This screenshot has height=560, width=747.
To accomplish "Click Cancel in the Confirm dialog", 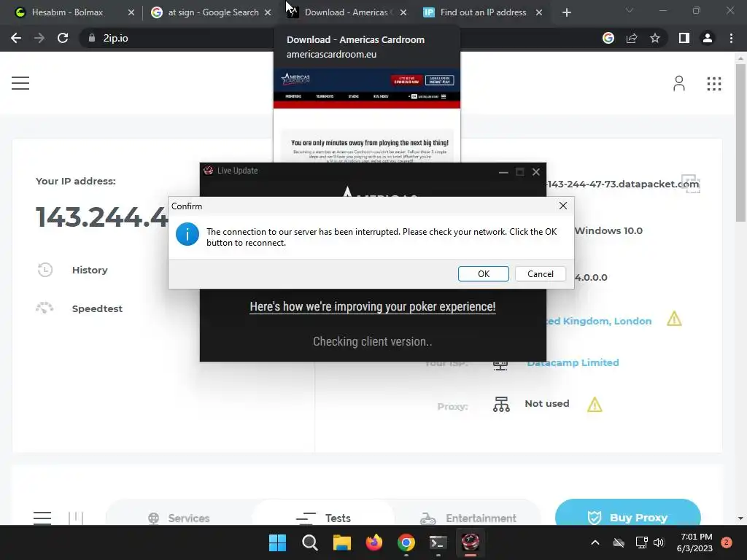I will pos(541,274).
